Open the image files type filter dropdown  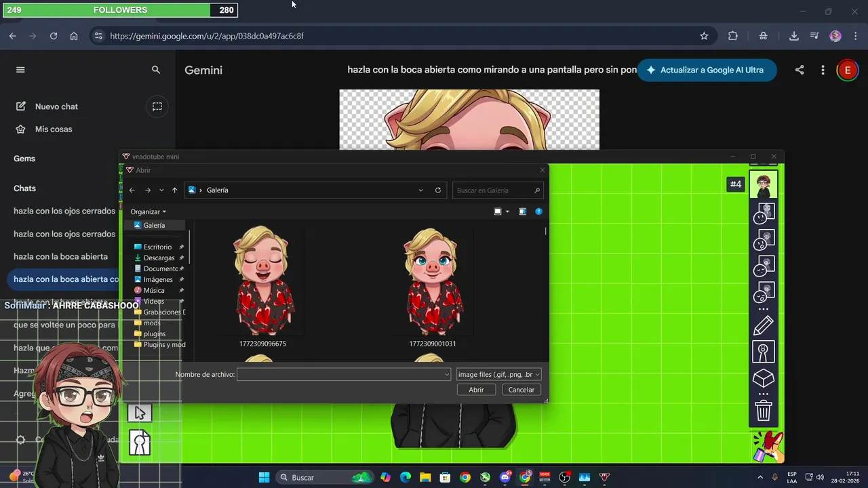click(x=499, y=374)
